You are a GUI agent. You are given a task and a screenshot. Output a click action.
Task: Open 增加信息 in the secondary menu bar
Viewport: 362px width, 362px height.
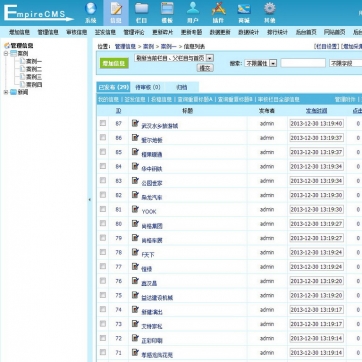tap(19, 32)
